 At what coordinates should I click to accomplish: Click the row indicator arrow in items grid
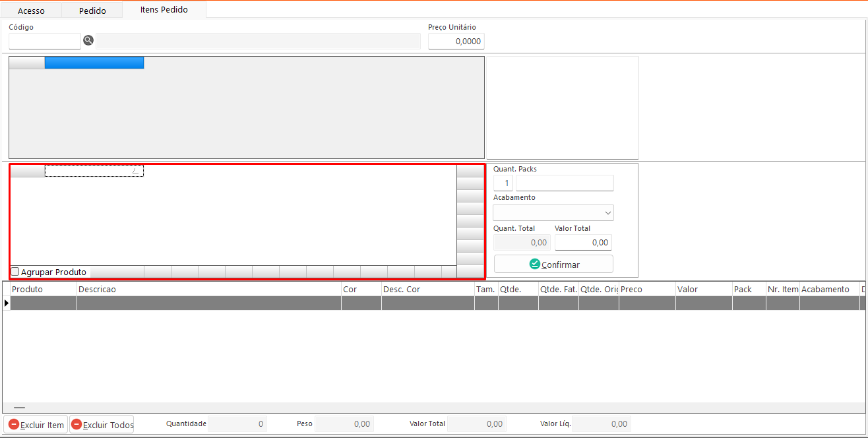[7, 303]
